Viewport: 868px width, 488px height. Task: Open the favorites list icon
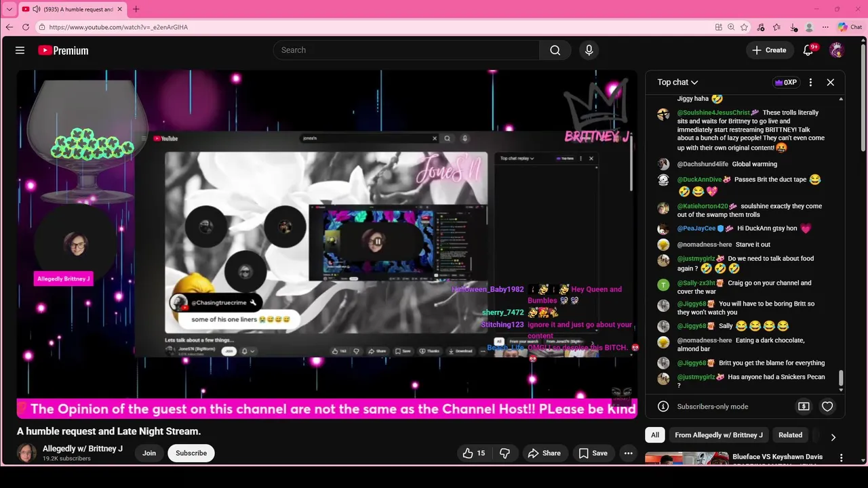point(777,27)
